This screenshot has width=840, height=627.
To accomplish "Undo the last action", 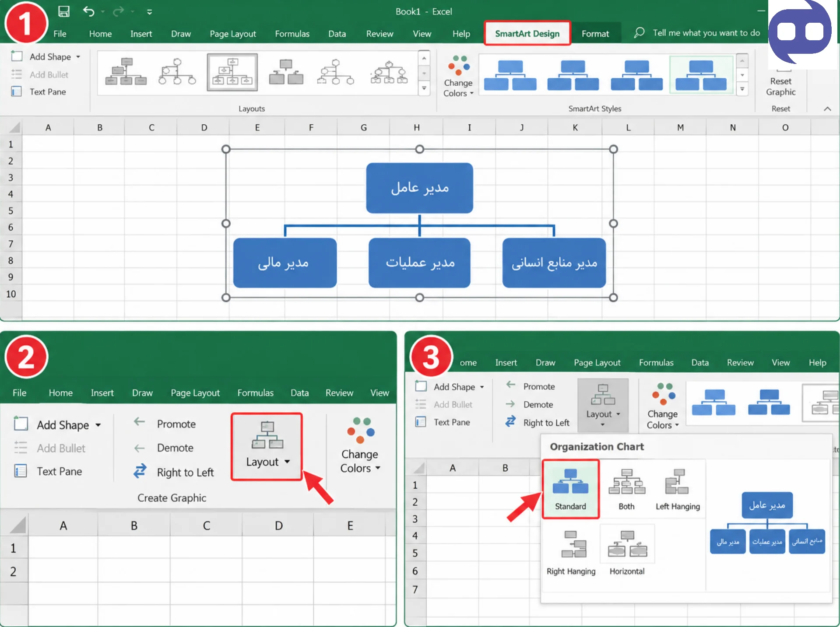I will tap(88, 11).
